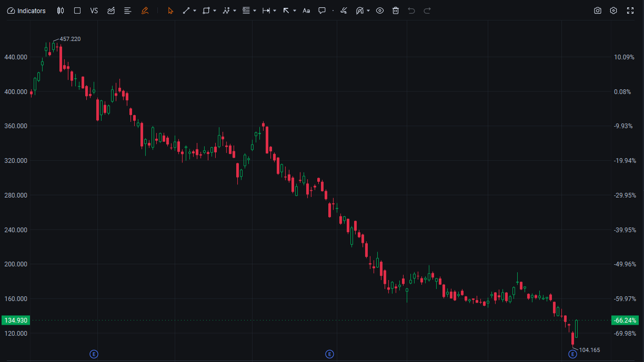
Task: Click the -66.24% change label
Action: [625, 320]
